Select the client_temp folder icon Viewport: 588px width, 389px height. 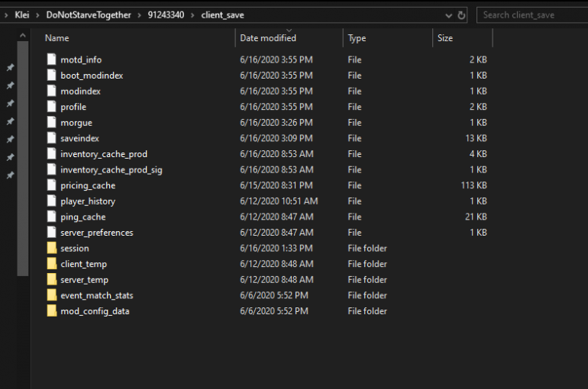coord(51,264)
